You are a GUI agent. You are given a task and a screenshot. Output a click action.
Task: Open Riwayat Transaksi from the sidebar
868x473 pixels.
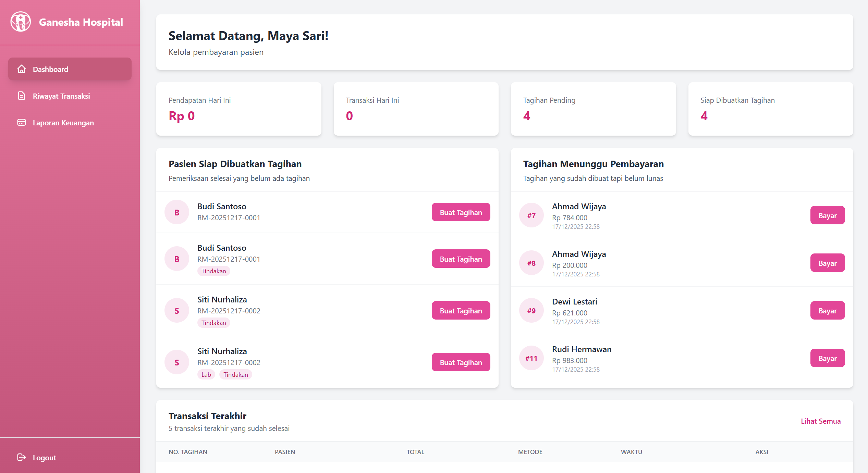click(x=61, y=96)
